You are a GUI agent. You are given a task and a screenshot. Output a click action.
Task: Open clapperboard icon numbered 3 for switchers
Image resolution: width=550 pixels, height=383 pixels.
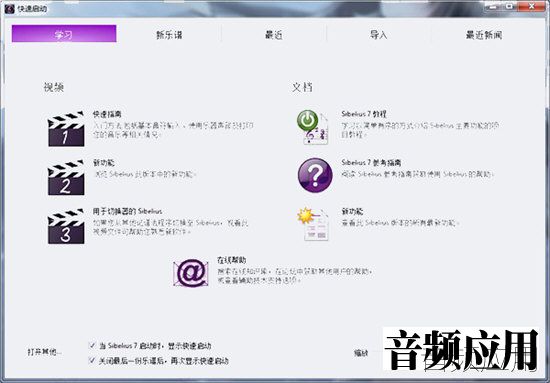(66, 226)
